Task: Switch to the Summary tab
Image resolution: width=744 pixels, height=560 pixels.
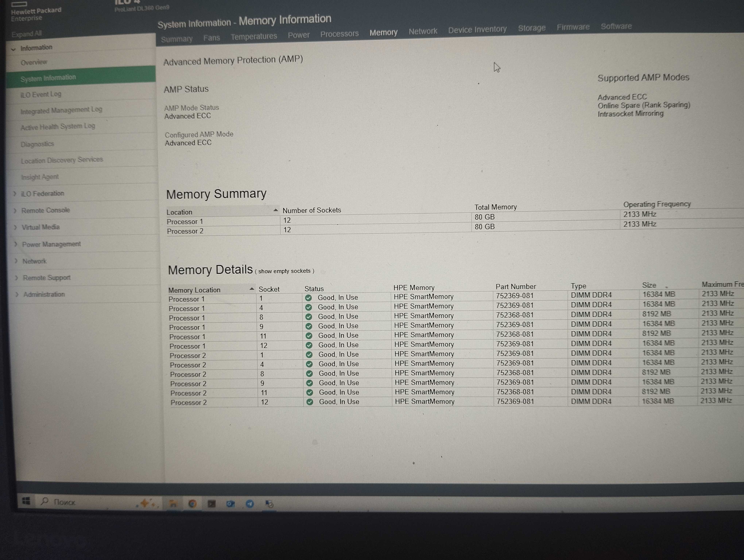Action: (x=177, y=39)
